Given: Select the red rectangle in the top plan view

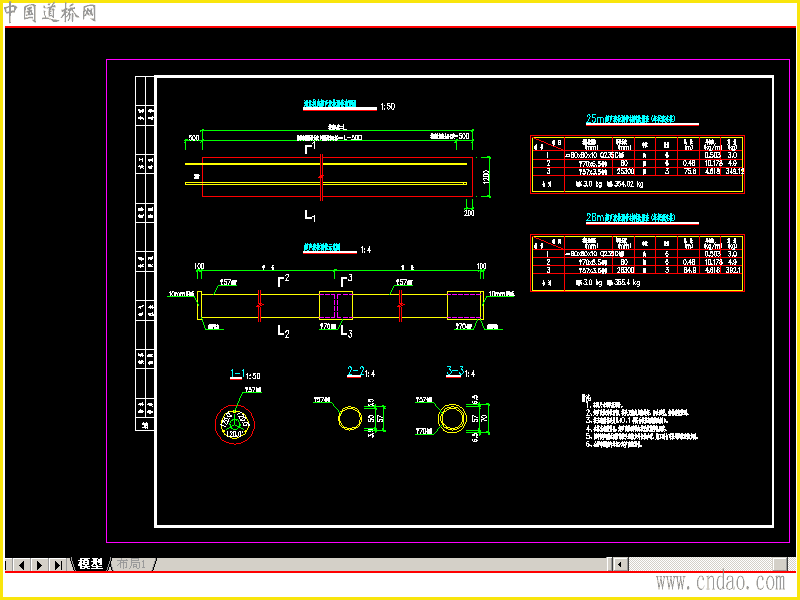Looking at the screenshot, I should click(x=338, y=177).
